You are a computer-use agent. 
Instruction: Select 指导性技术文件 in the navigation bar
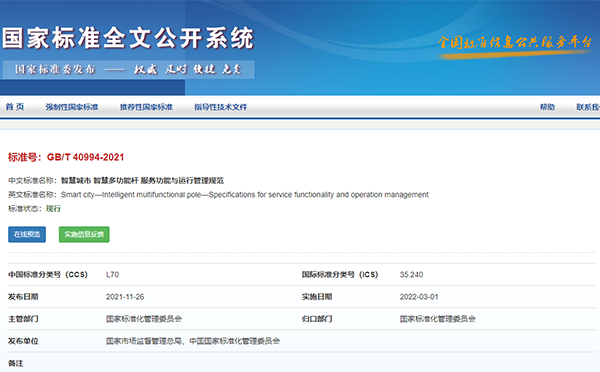tap(220, 107)
